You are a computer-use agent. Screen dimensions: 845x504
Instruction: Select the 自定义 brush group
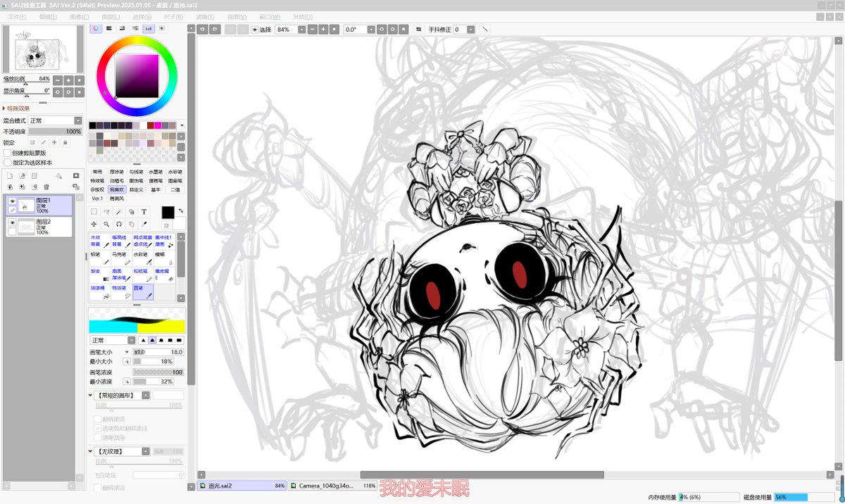tap(136, 189)
